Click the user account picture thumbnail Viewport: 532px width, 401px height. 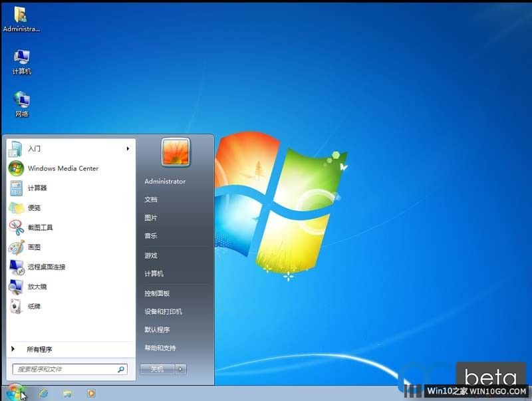tap(176, 152)
